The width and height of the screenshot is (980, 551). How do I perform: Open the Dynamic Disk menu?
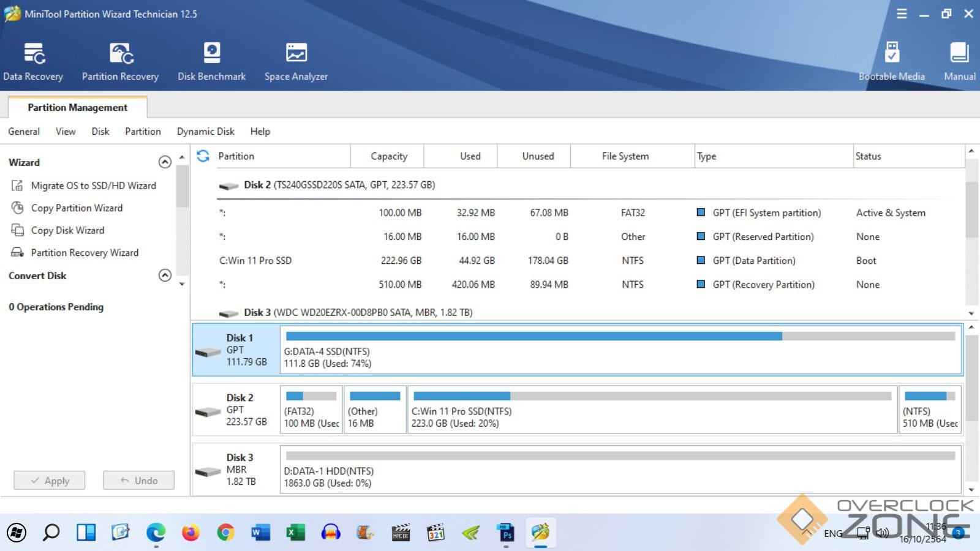click(205, 132)
